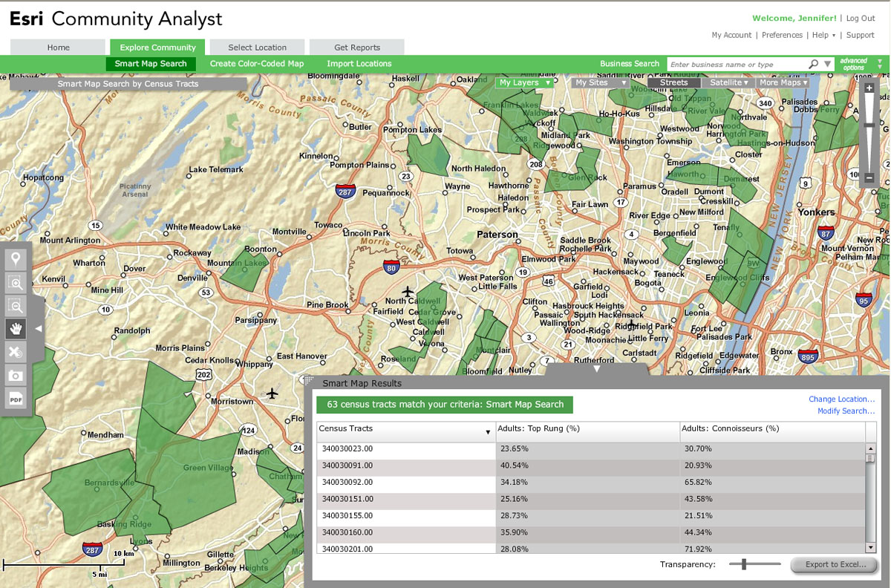
Task: Adjust the Transparency slider
Action: (744, 564)
